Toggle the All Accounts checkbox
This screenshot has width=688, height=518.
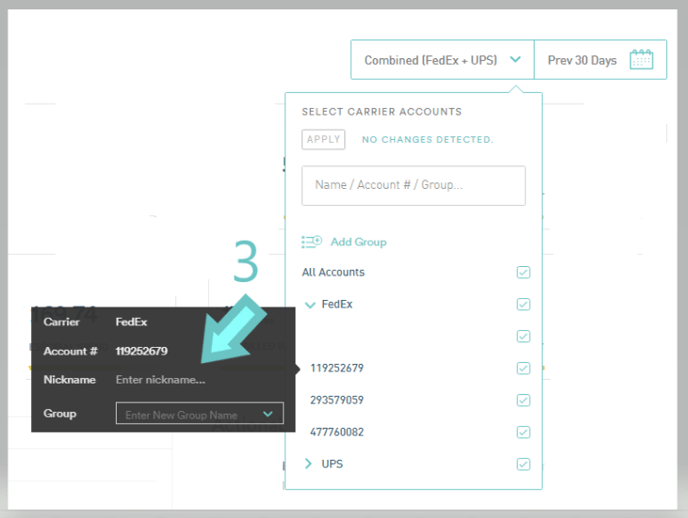click(x=523, y=272)
